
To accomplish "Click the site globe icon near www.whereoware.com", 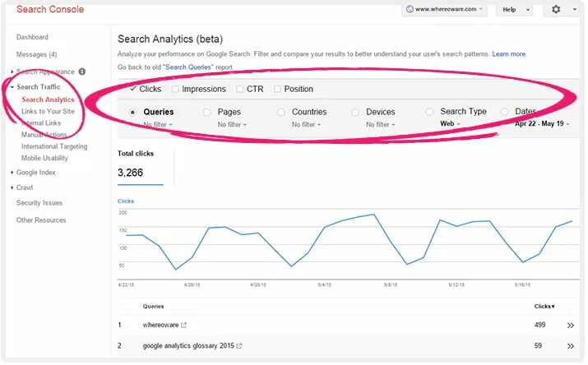I will (410, 9).
